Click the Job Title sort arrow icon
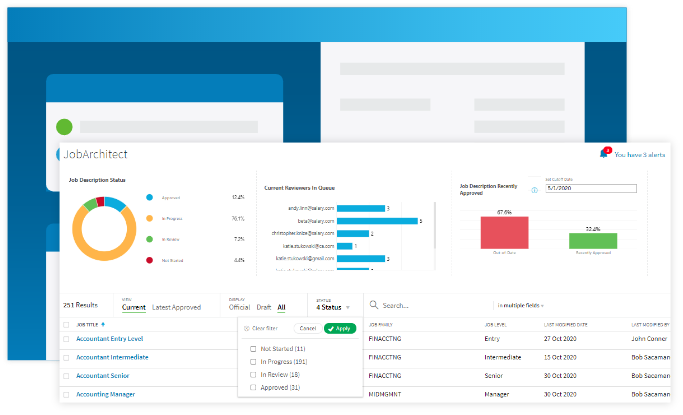This screenshot has height=415, width=683. [x=104, y=325]
